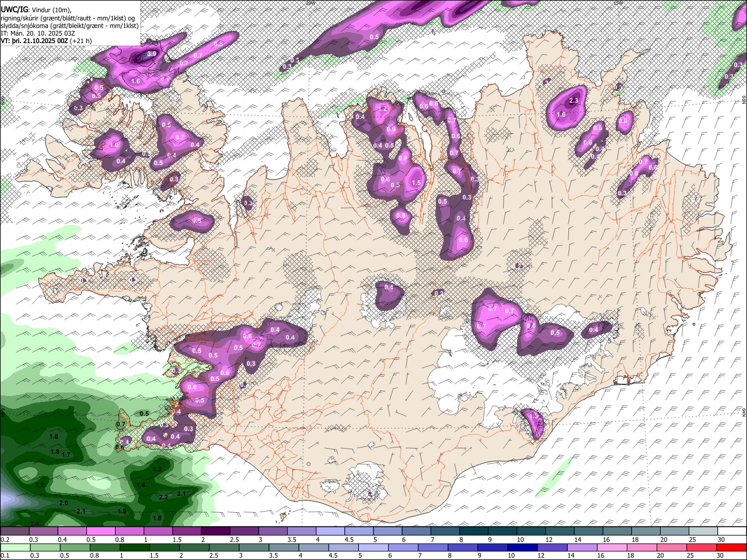Click the 1.7 rainfall value on the map
This screenshot has width=747, height=560.
(66, 454)
